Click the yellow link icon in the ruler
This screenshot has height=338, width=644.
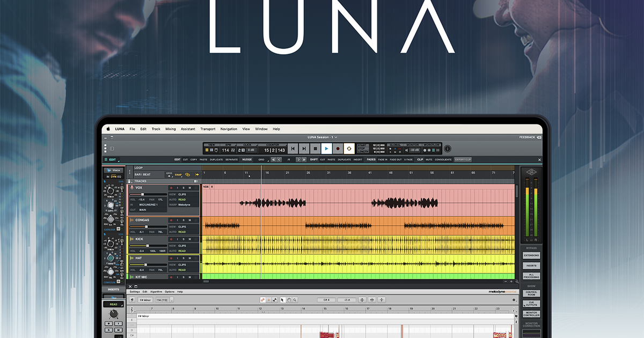tap(188, 174)
